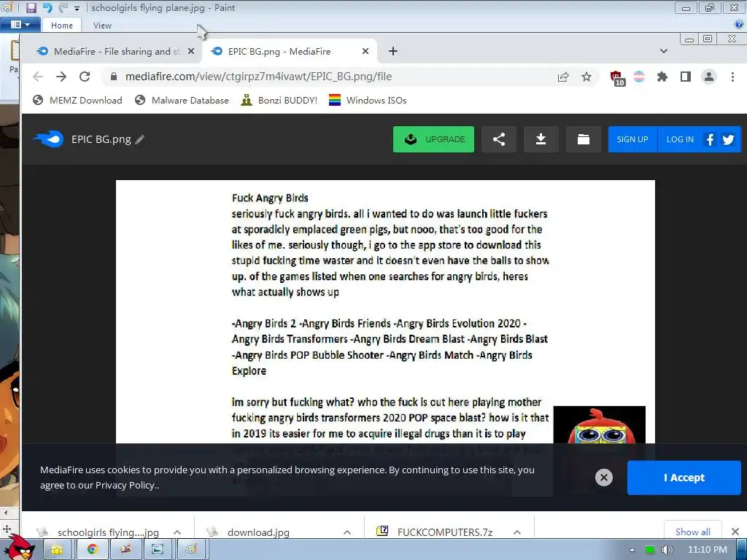Image resolution: width=747 pixels, height=560 pixels.
Task: View site security lock info
Action: tap(113, 77)
